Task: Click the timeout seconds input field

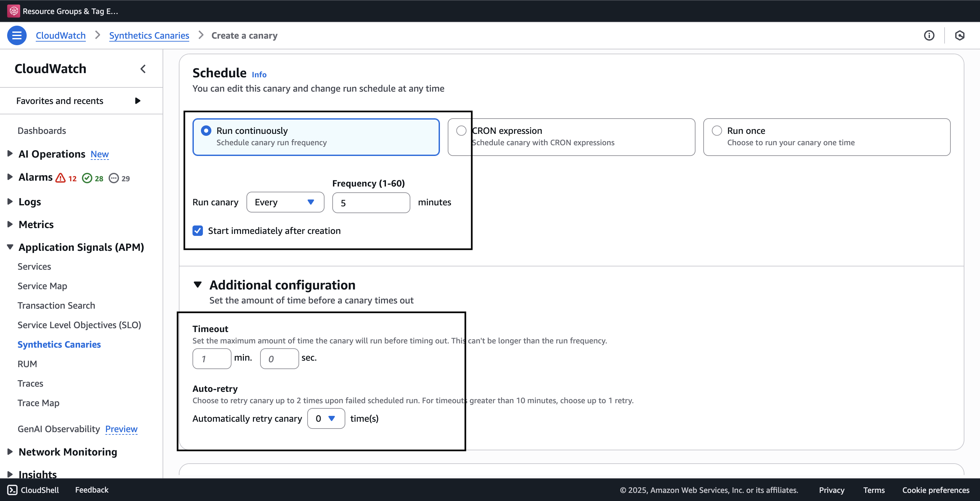Action: 279,358
